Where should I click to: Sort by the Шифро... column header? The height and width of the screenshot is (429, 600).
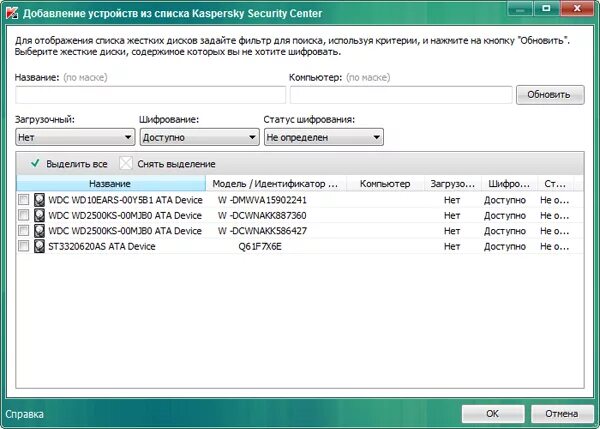click(509, 184)
